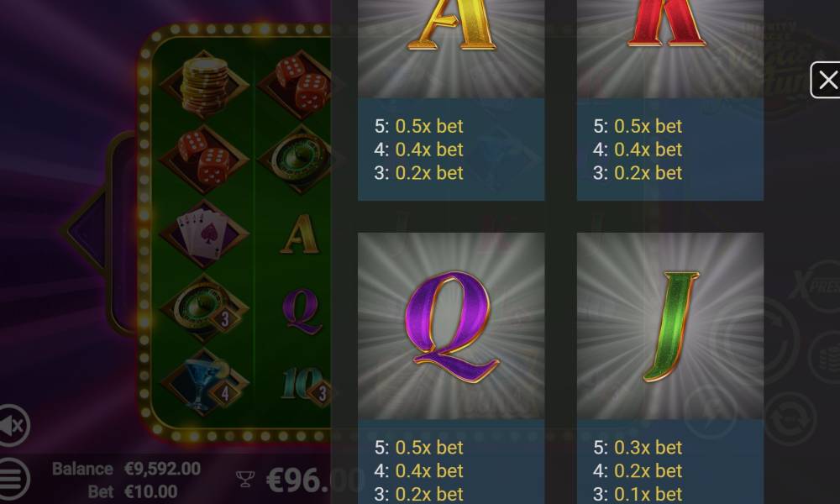Click the purple arrow left of reels

(x=86, y=230)
